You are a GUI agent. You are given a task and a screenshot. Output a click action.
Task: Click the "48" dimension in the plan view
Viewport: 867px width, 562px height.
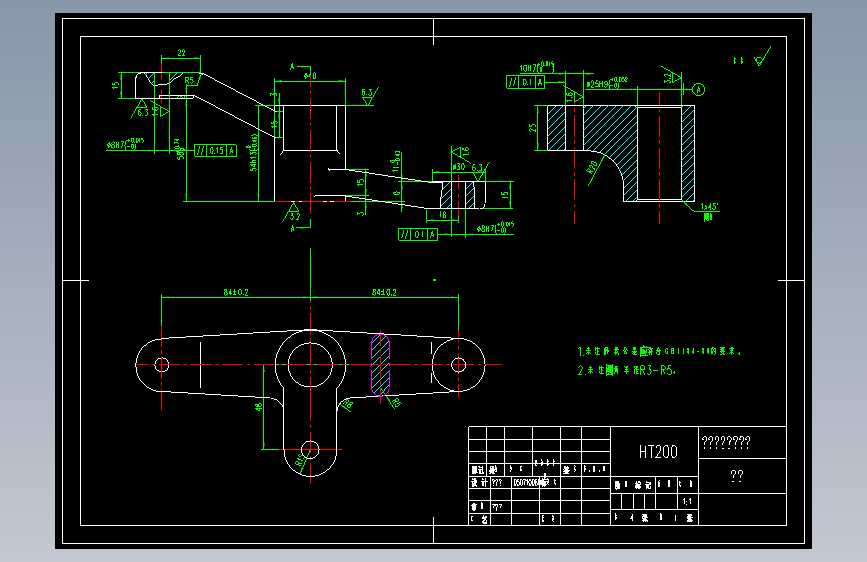point(258,407)
